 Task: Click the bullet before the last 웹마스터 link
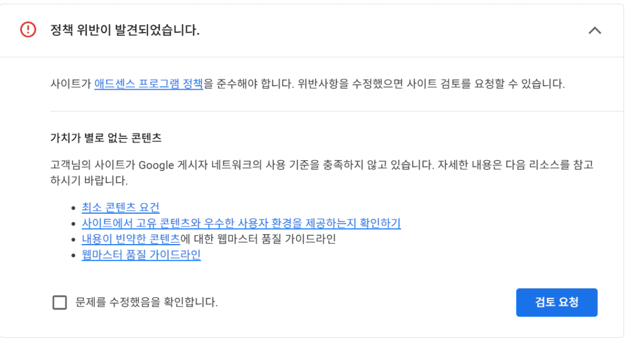[73, 255]
